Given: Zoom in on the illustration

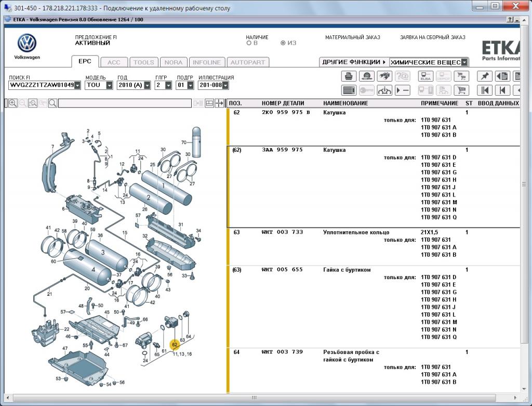Looking at the screenshot, I should 13,103.
